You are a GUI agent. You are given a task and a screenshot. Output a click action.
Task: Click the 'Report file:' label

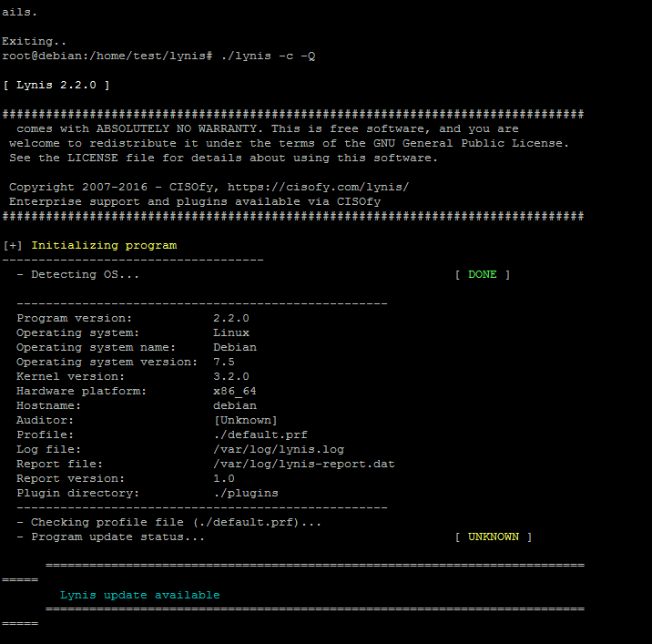59,464
